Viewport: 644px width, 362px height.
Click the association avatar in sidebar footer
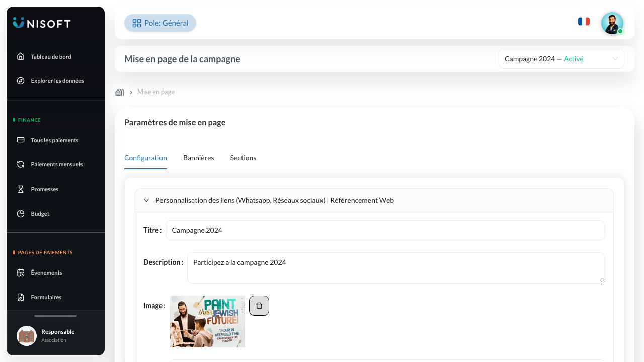pos(27,336)
